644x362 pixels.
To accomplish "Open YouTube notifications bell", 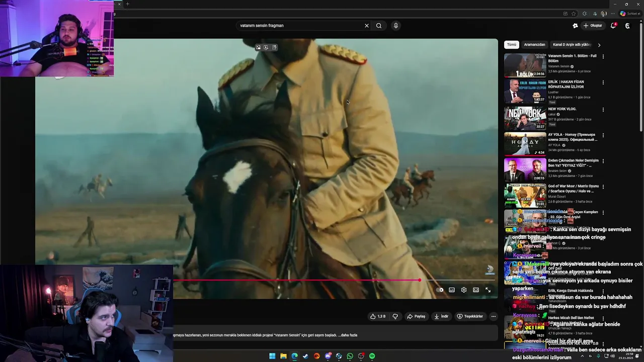I will (613, 26).
